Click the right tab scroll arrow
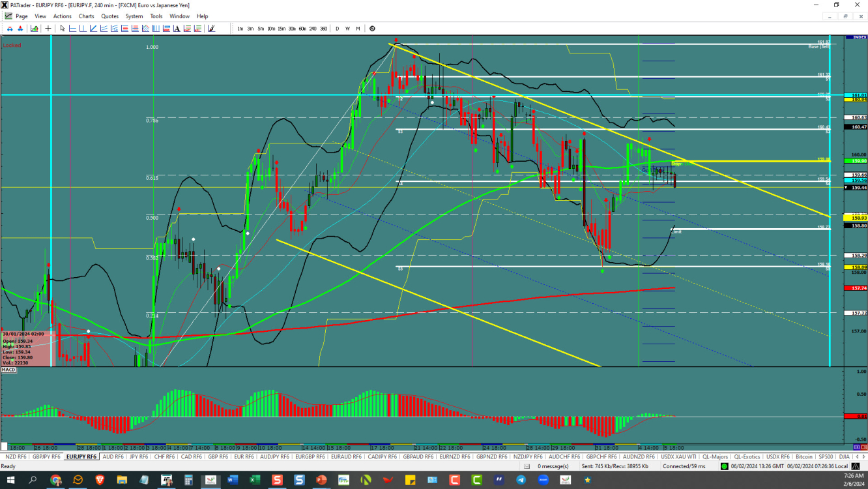This screenshot has height=489, width=868. (x=863, y=456)
